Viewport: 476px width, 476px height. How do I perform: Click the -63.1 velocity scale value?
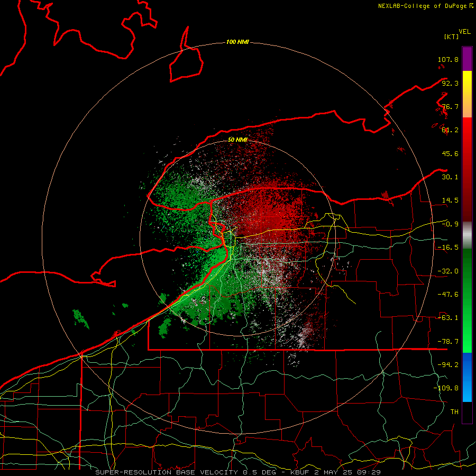tap(448, 318)
